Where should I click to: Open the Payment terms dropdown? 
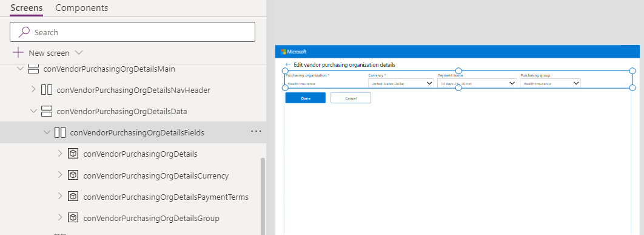(477, 83)
